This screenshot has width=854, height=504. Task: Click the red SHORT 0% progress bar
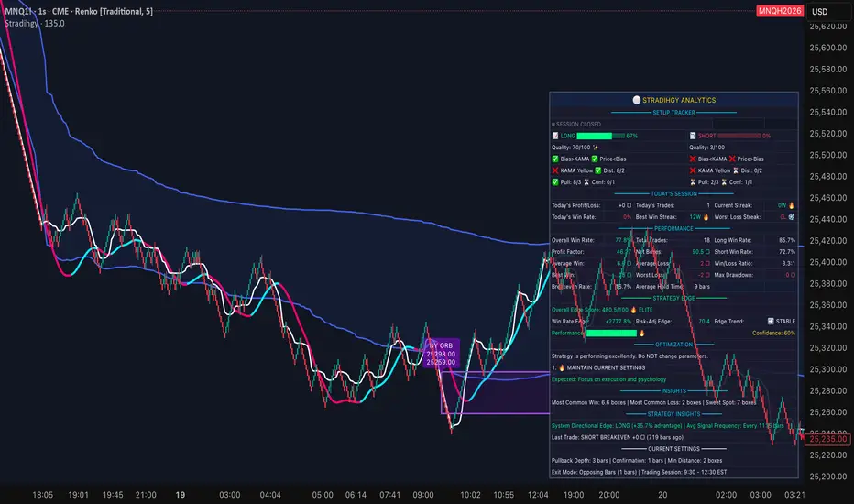click(x=739, y=136)
